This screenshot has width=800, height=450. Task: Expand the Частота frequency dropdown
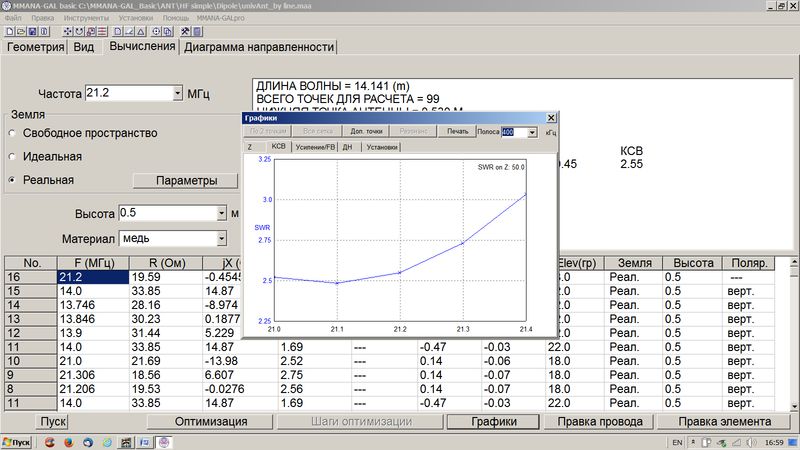tap(177, 94)
